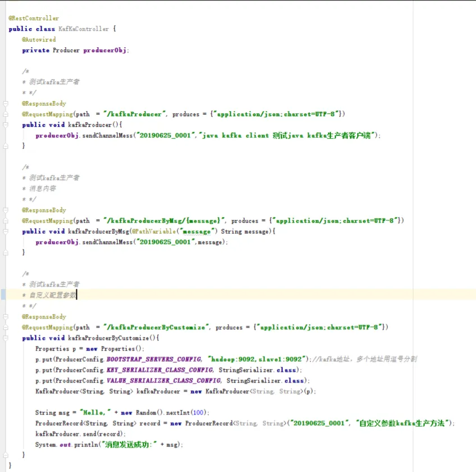
Task: Click the "message" string inside @PathVariable
Action: point(196,231)
